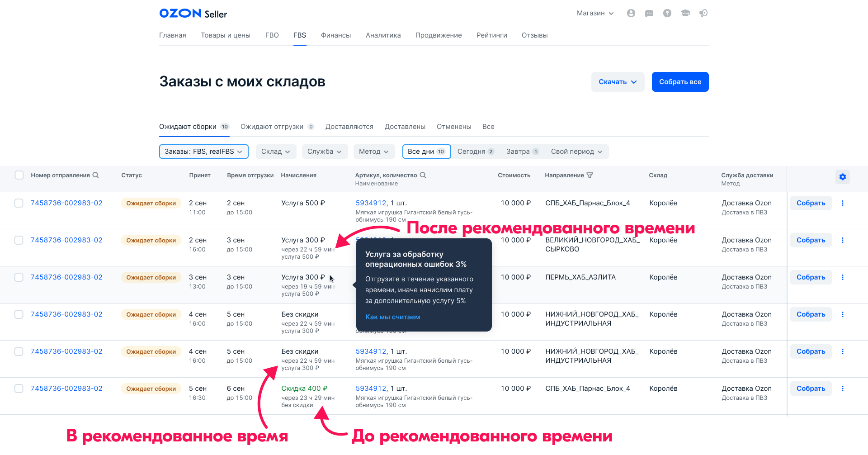Image resolution: width=868 pixels, height=455 pixels.
Task: Open the FBO section
Action: [x=272, y=35]
